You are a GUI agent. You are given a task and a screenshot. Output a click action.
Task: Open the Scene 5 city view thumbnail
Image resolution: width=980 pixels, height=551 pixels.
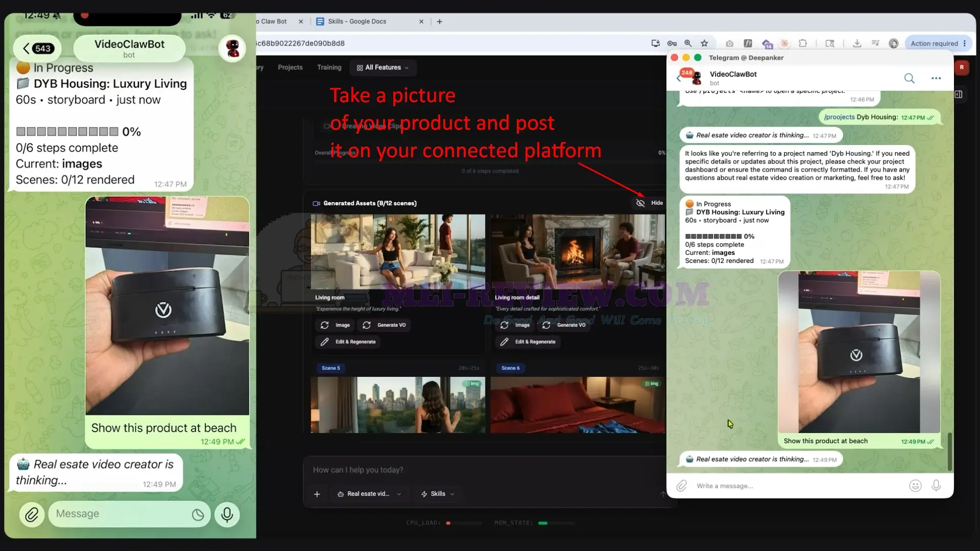pyautogui.click(x=398, y=405)
